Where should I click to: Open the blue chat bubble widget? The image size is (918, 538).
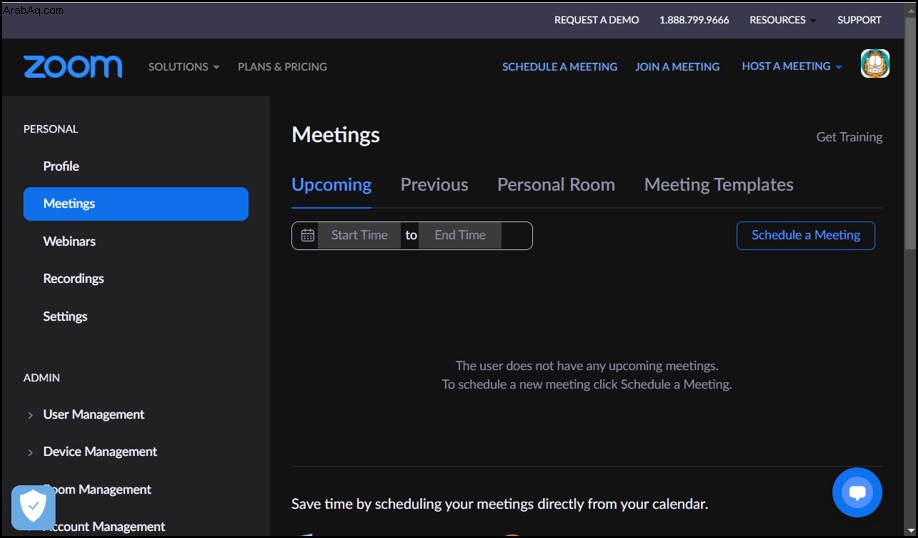[857, 492]
